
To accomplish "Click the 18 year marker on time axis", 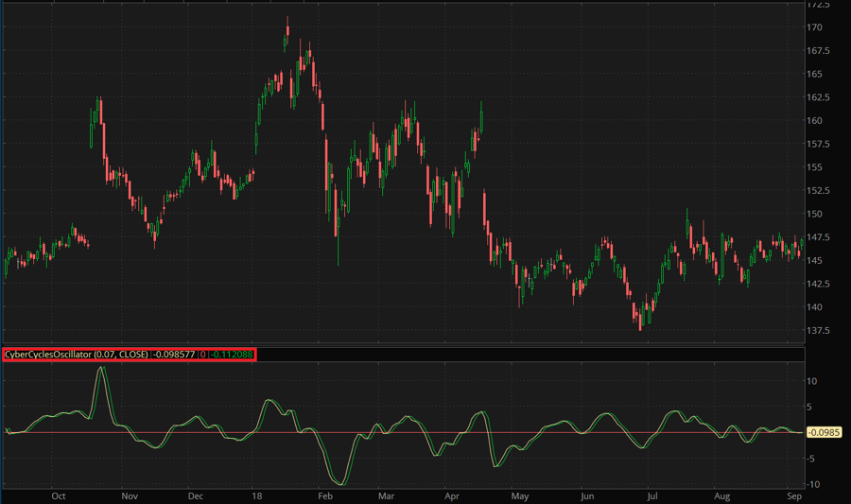I will [256, 495].
